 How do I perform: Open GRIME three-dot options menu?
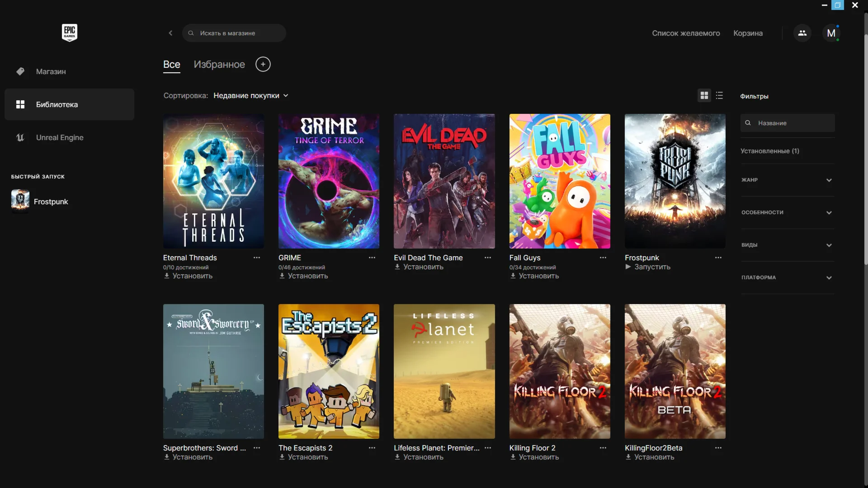372,258
